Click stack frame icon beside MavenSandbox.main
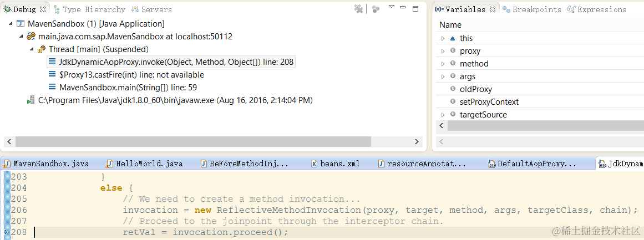 click(52, 88)
